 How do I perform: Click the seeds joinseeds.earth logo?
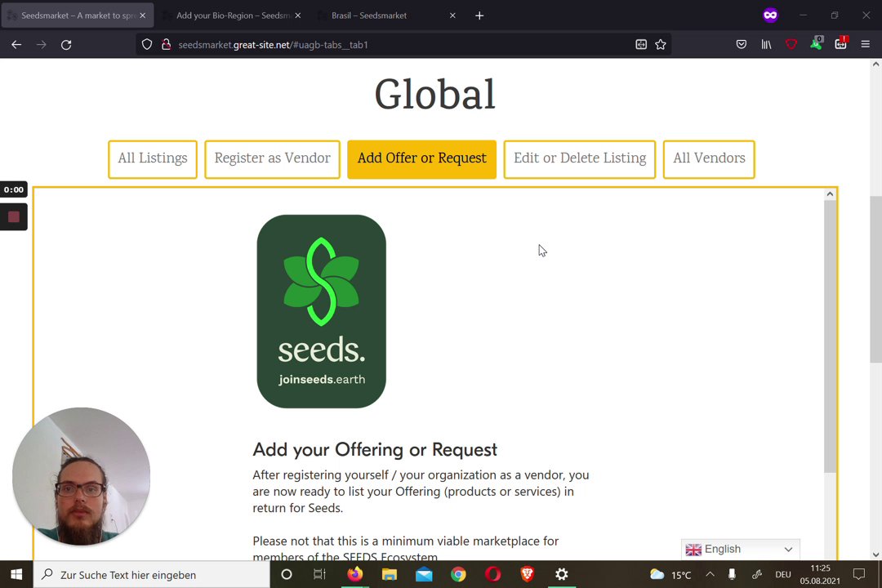(321, 311)
